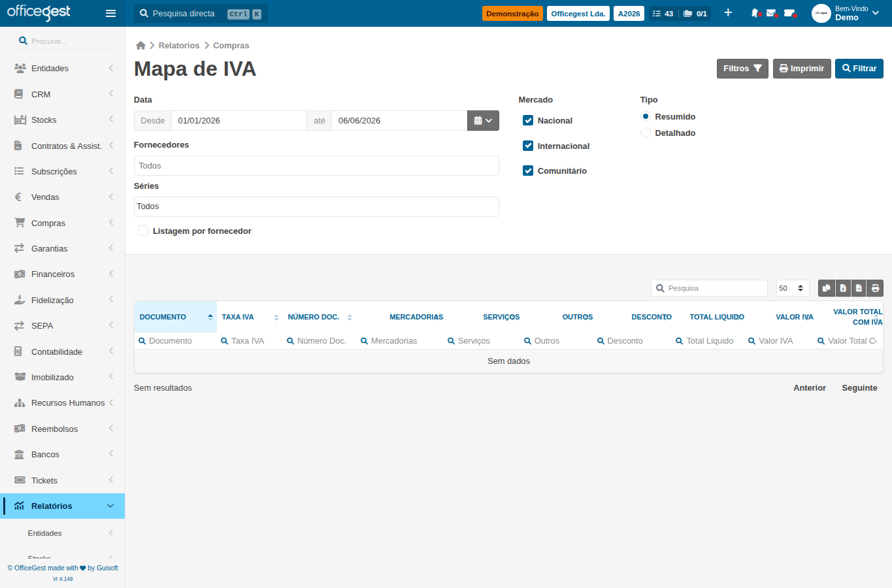Sort table by Documento column

click(176, 317)
